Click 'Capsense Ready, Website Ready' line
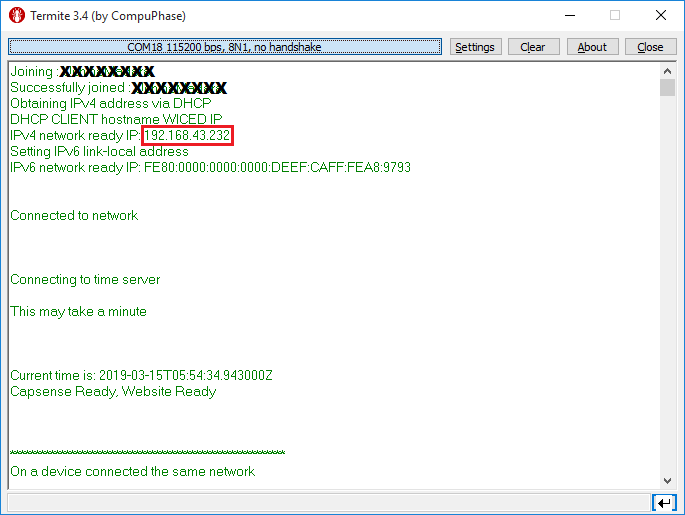The image size is (685, 515). click(113, 391)
